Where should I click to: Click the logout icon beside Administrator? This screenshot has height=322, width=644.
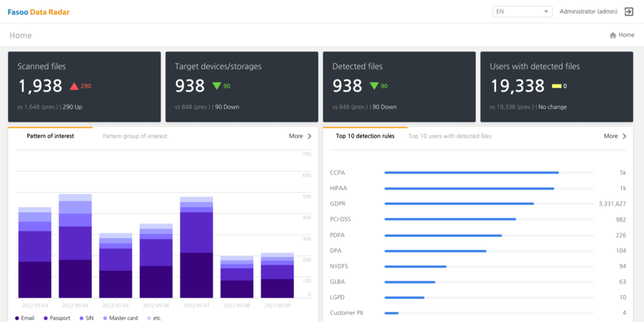click(629, 11)
